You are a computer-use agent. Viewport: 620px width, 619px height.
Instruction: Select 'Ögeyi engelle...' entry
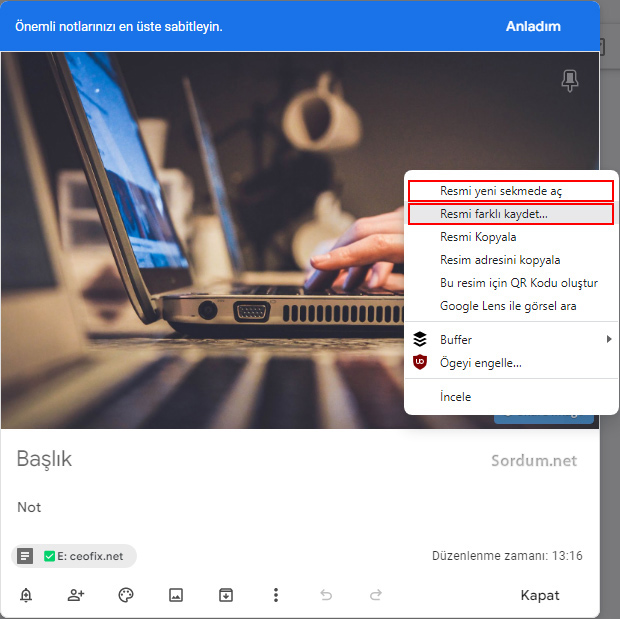point(511,362)
